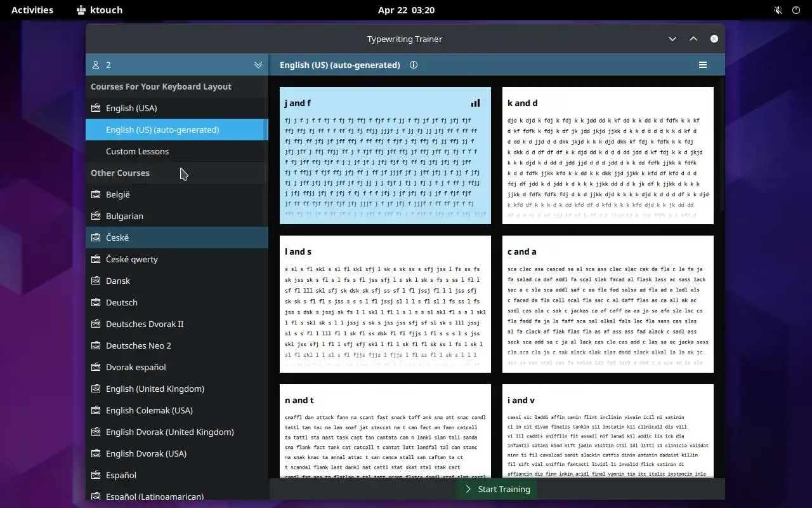Image resolution: width=812 pixels, height=508 pixels.
Task: Select the 'i and v' lesson card
Action: (608, 431)
